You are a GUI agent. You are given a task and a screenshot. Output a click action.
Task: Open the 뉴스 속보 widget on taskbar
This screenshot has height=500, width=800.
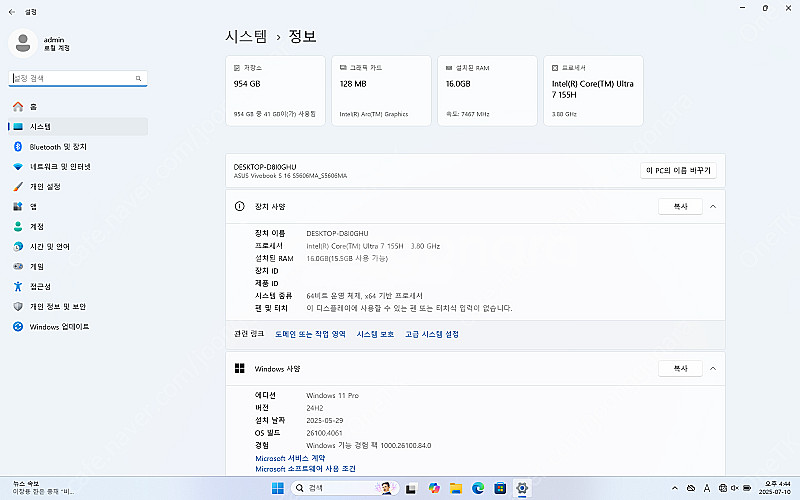click(x=43, y=488)
